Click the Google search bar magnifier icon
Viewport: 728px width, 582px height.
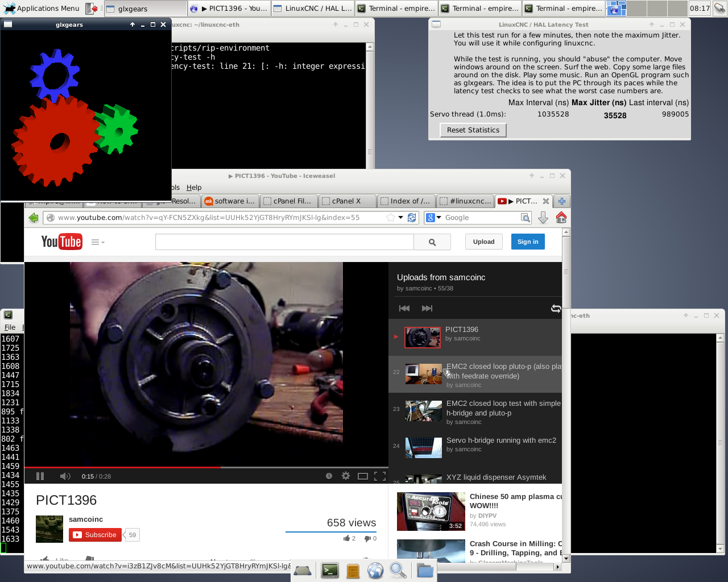526,218
